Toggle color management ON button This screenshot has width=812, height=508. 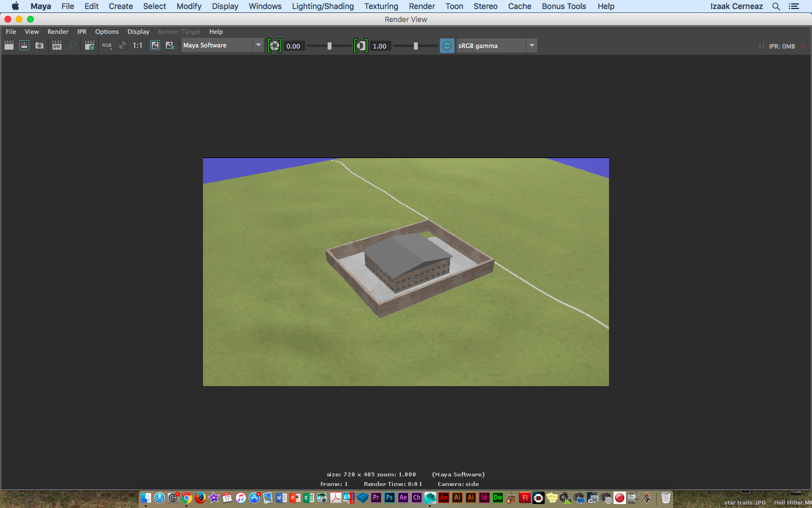pos(447,46)
